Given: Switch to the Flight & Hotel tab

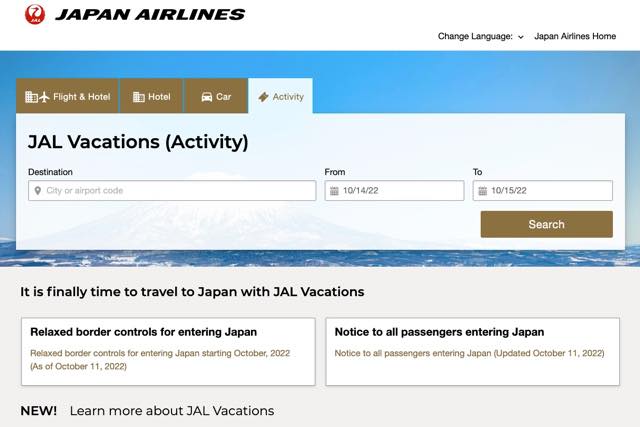Looking at the screenshot, I should coord(67,96).
